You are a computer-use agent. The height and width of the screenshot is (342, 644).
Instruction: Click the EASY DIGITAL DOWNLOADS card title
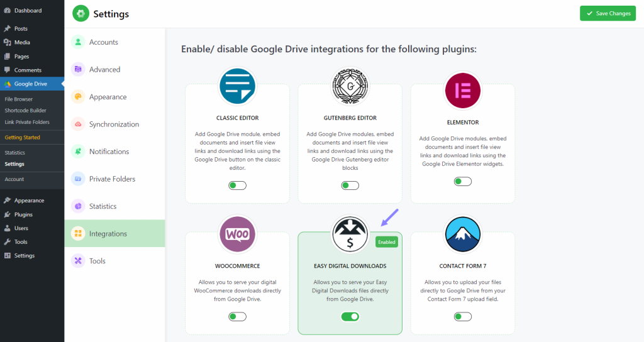pyautogui.click(x=350, y=266)
